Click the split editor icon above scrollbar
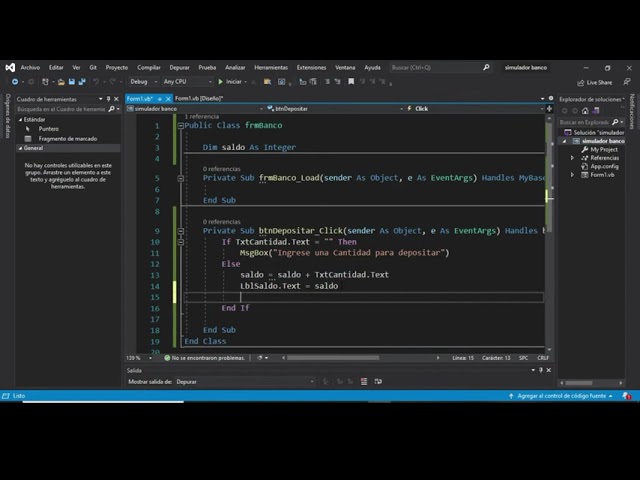Image resolution: width=640 pixels, height=480 pixels. (549, 109)
